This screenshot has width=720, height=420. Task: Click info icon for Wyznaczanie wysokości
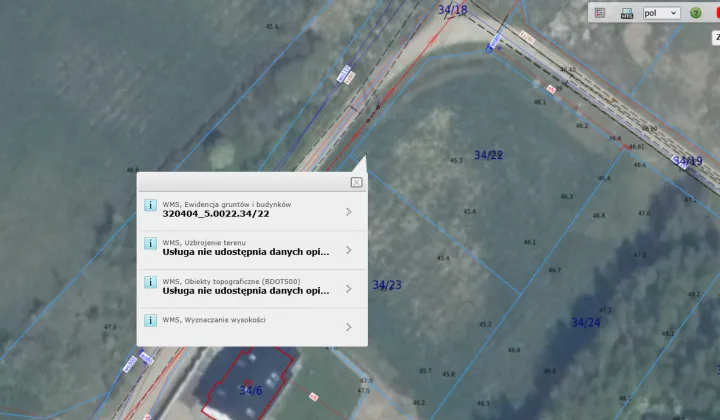150,320
